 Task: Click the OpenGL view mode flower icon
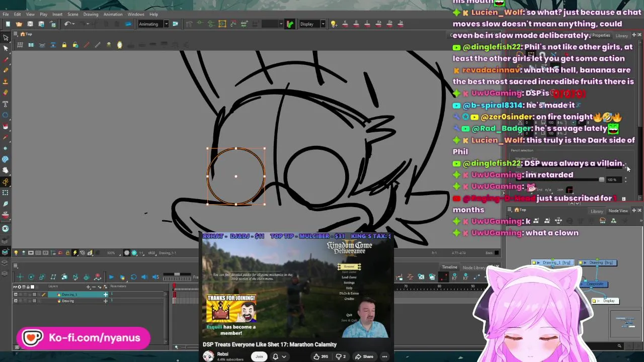coord(126,253)
